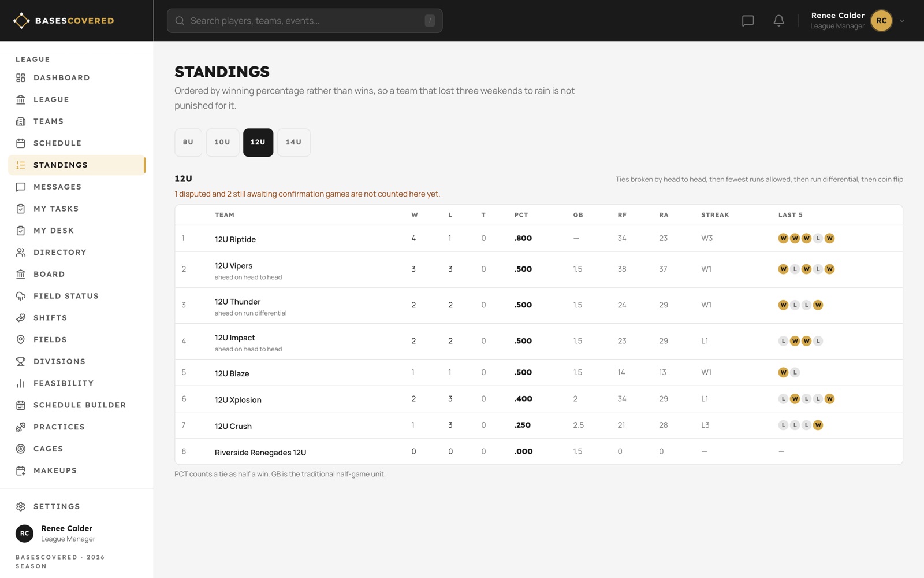924x578 pixels.
Task: Click the 12U Impact team name
Action: pos(234,338)
